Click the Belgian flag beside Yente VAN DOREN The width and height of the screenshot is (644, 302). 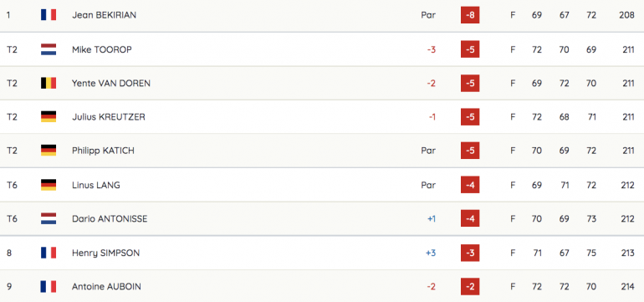49,84
